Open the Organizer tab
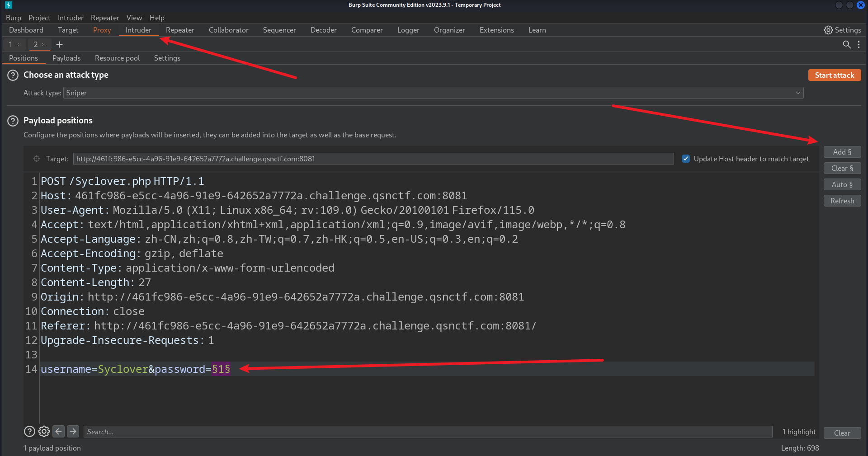868x456 pixels. 449,30
